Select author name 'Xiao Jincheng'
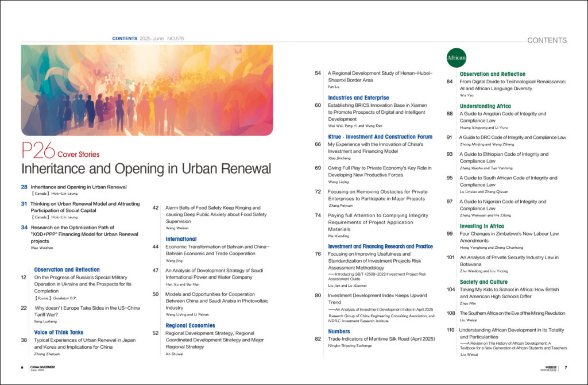The height and width of the screenshot is (385, 588). pos(339,159)
